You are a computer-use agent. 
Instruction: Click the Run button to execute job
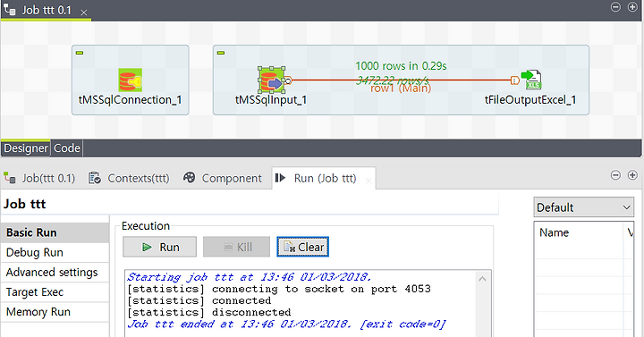click(160, 247)
